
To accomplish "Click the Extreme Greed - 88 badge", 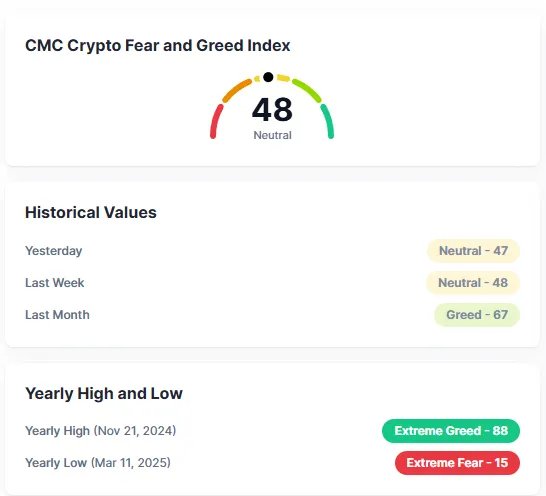I will (451, 431).
